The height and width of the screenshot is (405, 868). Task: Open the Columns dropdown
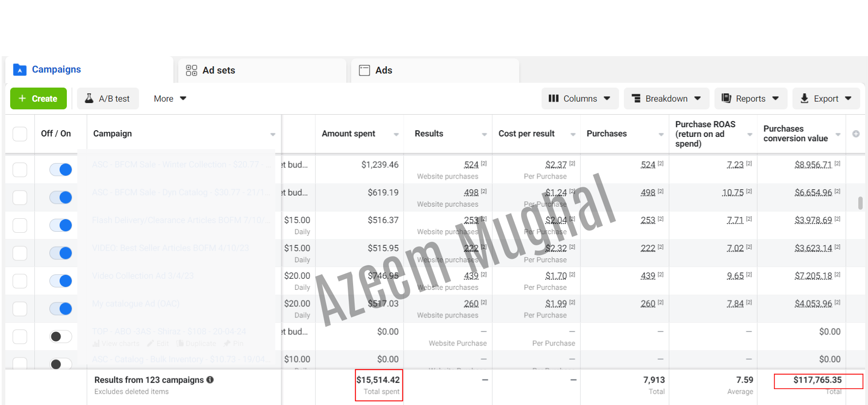(579, 99)
